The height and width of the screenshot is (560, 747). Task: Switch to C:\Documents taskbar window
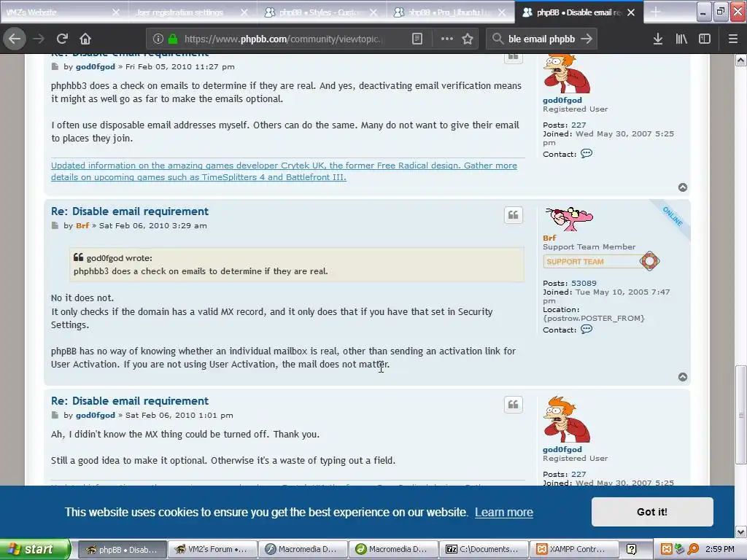[484, 549]
